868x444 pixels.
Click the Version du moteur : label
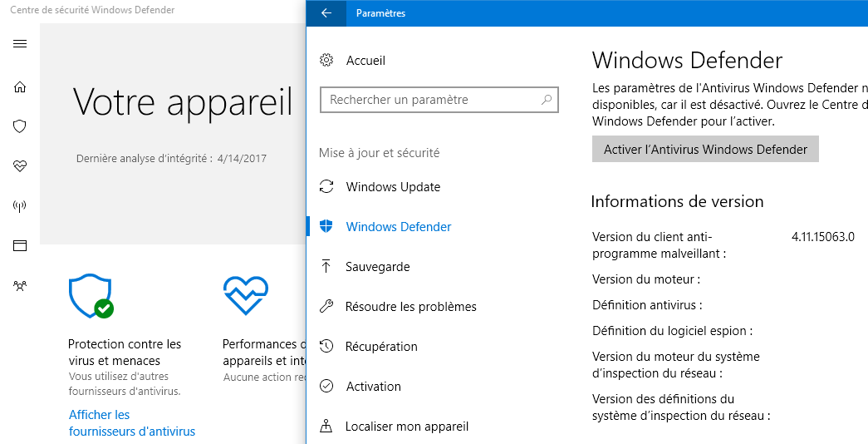point(646,279)
